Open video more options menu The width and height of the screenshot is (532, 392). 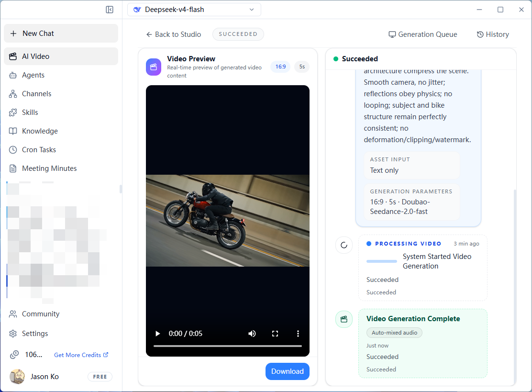(x=298, y=334)
